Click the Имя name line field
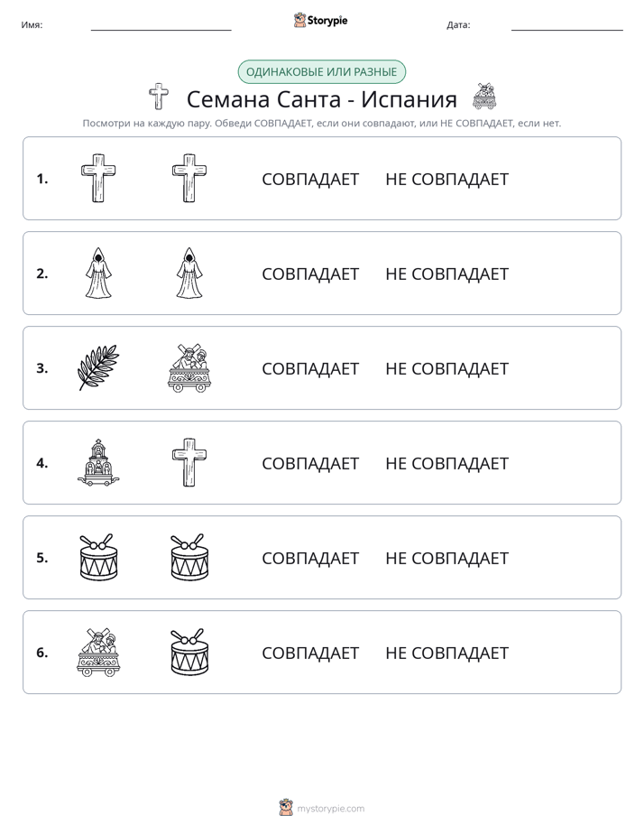 pyautogui.click(x=161, y=25)
